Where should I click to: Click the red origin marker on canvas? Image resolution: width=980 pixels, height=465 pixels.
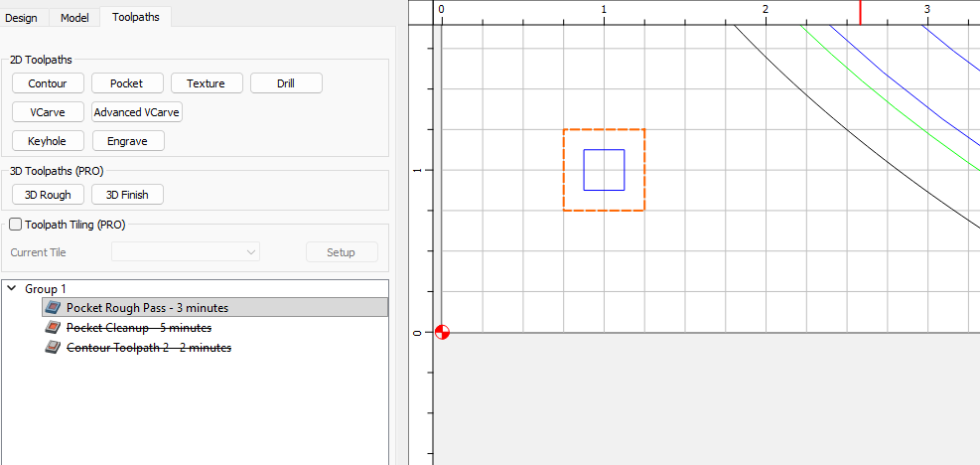coord(443,332)
